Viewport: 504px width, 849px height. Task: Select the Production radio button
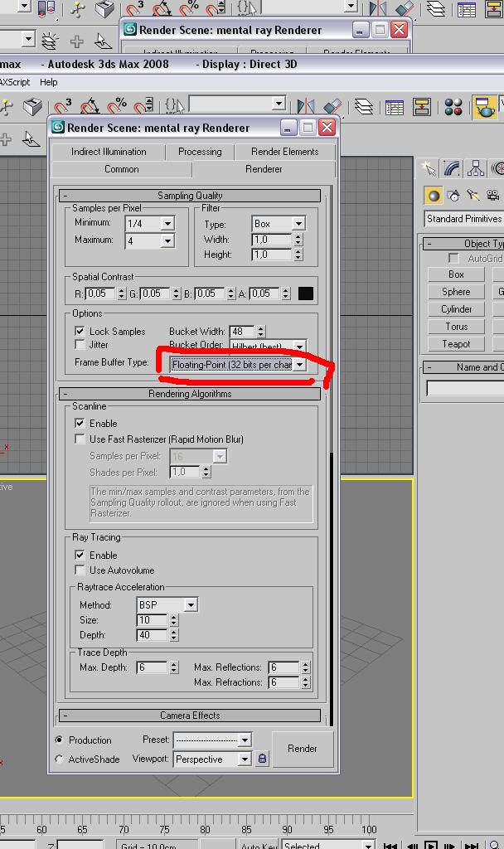pyautogui.click(x=59, y=740)
